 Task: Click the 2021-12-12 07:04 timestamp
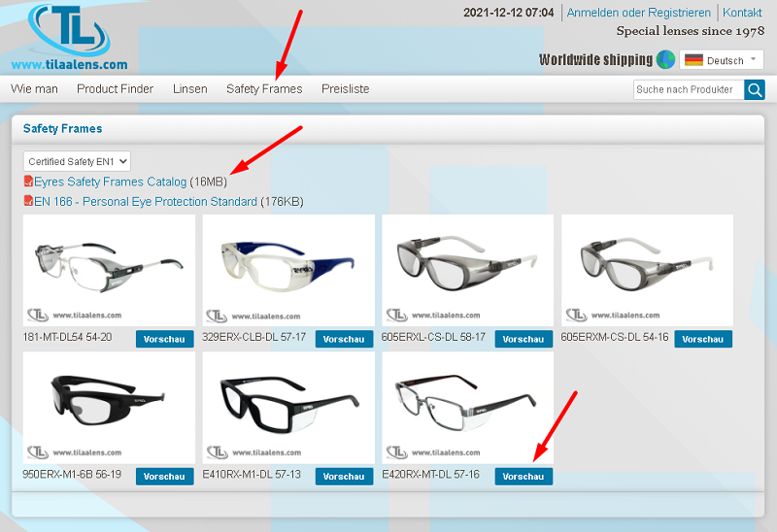pyautogui.click(x=508, y=13)
